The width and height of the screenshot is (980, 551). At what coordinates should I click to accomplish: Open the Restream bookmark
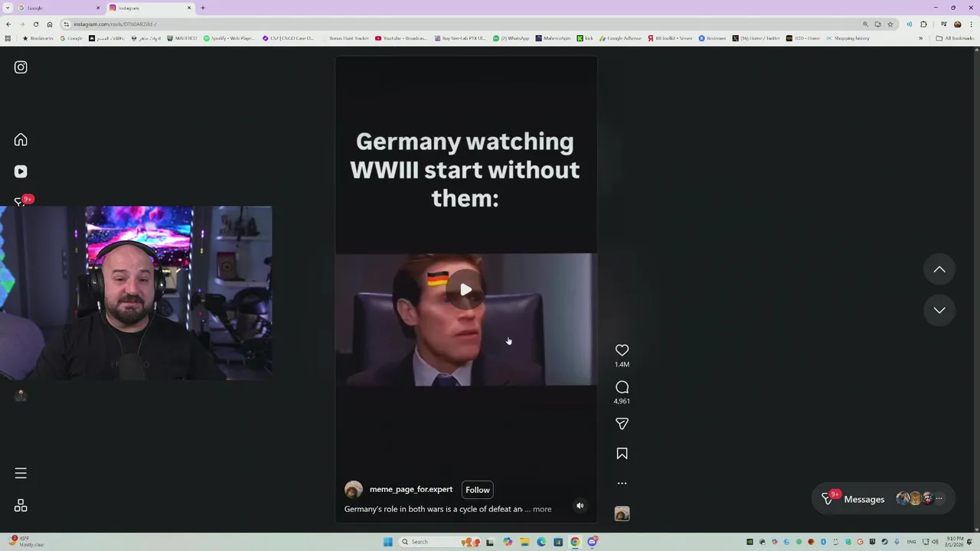(713, 38)
